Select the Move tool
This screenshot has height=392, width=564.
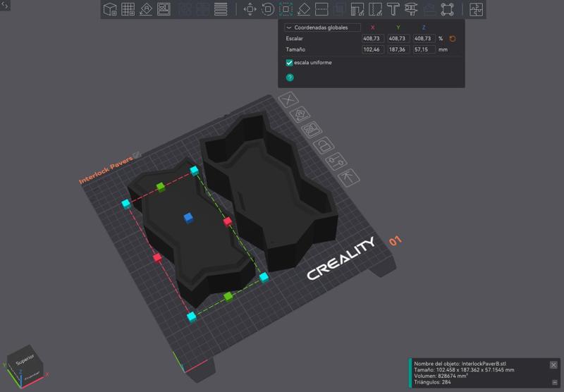250,9
